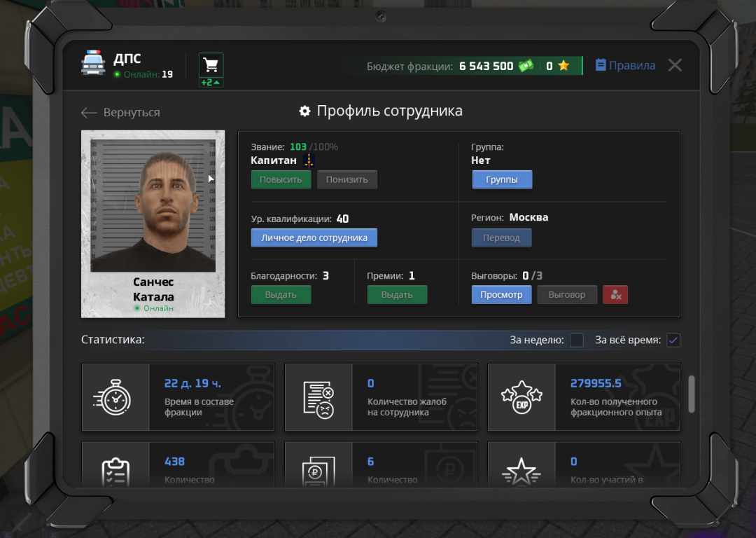
Task: Open Личное дело сотрудника
Action: point(314,237)
